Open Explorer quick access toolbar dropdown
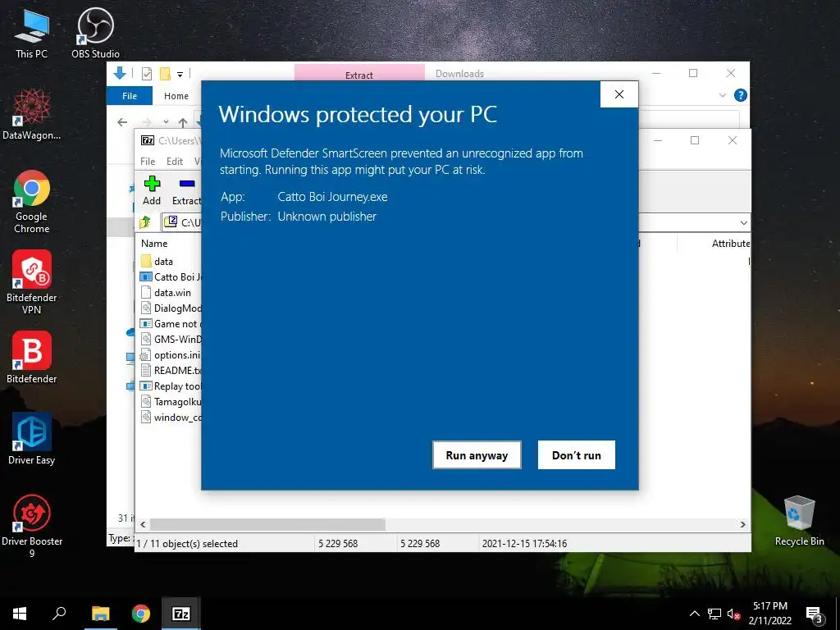This screenshot has width=840, height=630. coord(180,74)
